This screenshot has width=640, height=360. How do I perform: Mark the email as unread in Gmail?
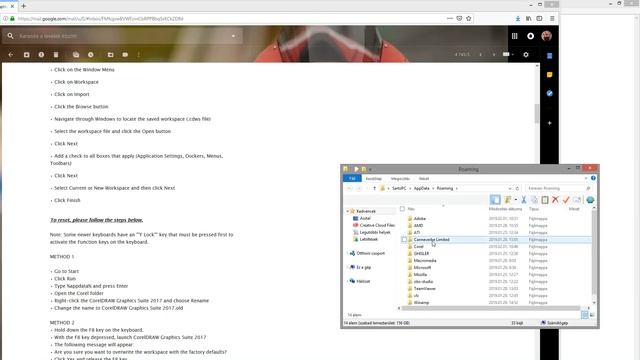coord(76,54)
